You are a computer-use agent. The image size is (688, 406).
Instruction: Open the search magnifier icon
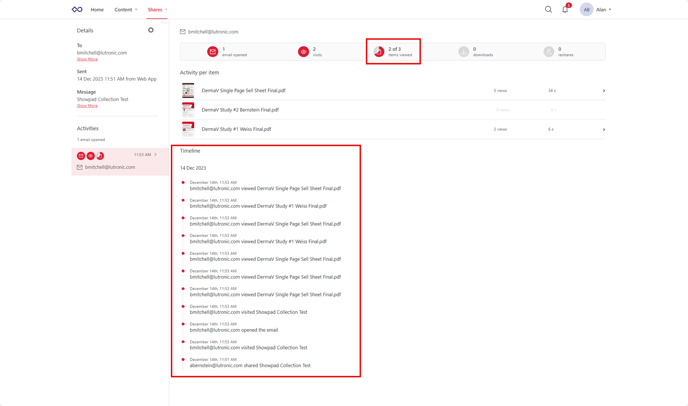click(x=548, y=10)
